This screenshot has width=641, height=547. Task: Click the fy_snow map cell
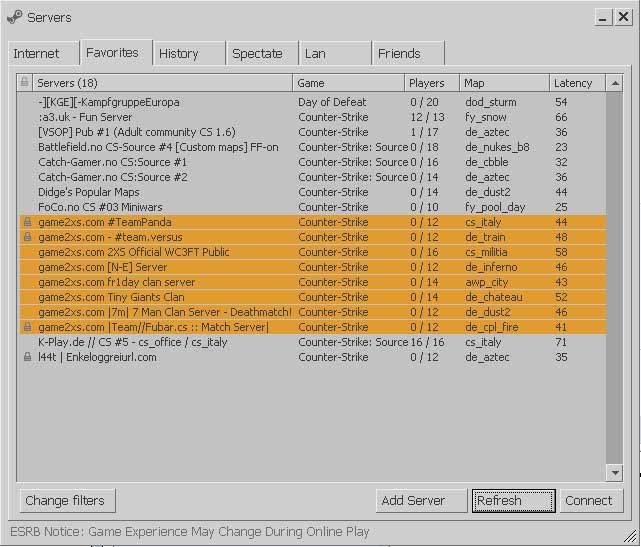click(x=486, y=117)
